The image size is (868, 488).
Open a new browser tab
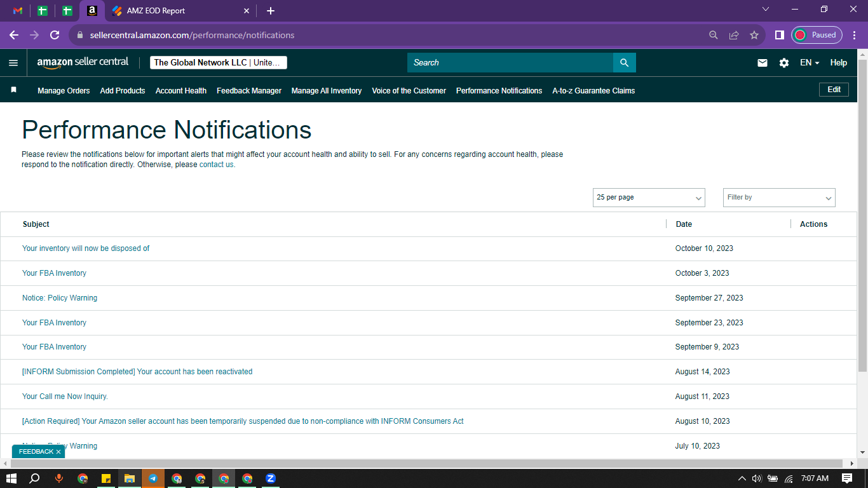[271, 11]
